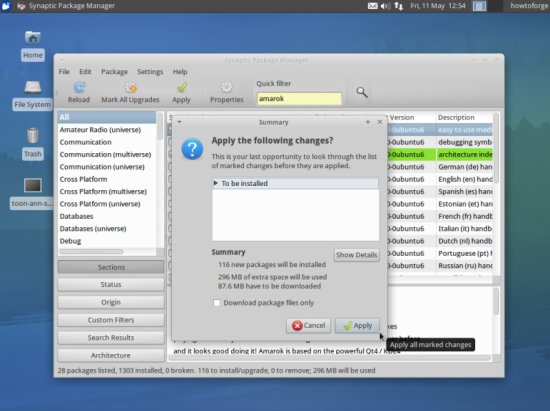
Task: Click the green checkmark Apply toolbar icon
Action: (x=181, y=88)
